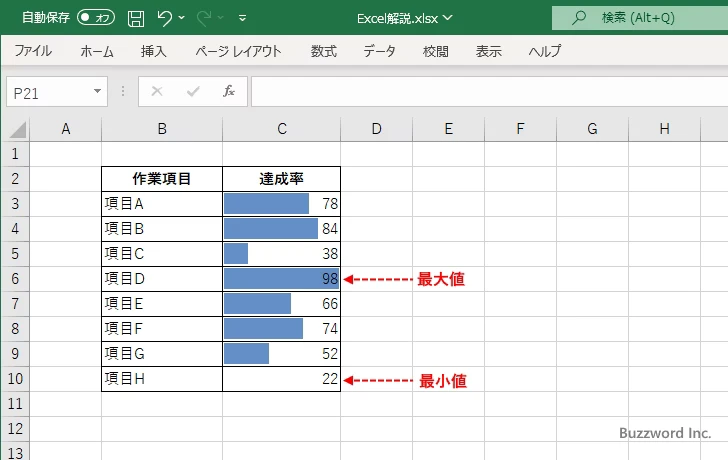Select column C header
Screen dimensions: 728x460
(282, 129)
